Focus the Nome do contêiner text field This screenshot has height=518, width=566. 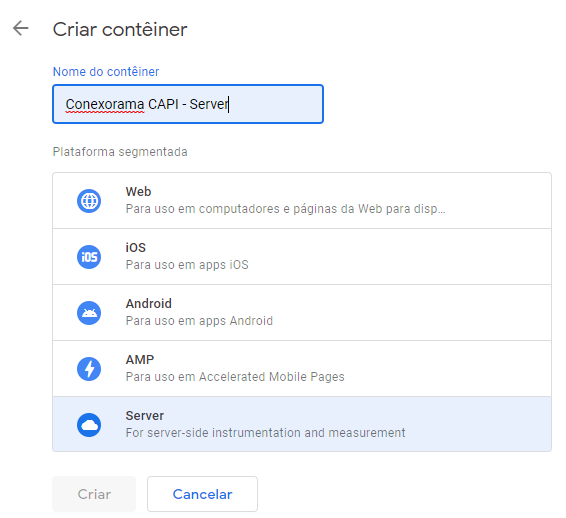coord(188,104)
